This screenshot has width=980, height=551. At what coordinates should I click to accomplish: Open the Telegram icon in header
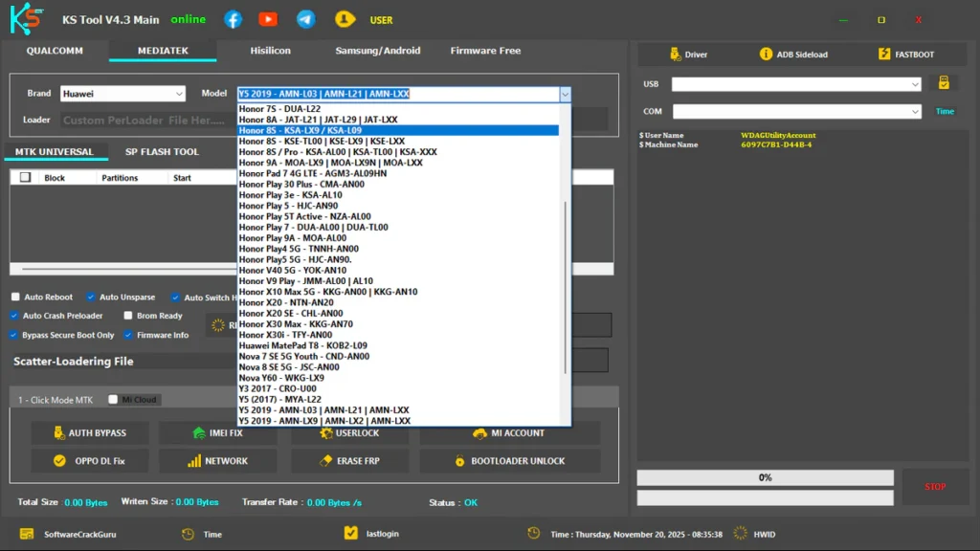point(305,19)
